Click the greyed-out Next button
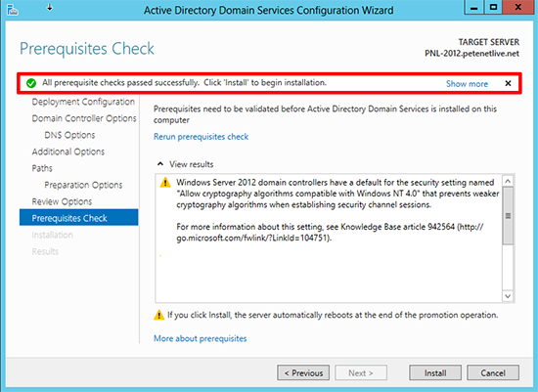The image size is (538, 392). point(361,372)
